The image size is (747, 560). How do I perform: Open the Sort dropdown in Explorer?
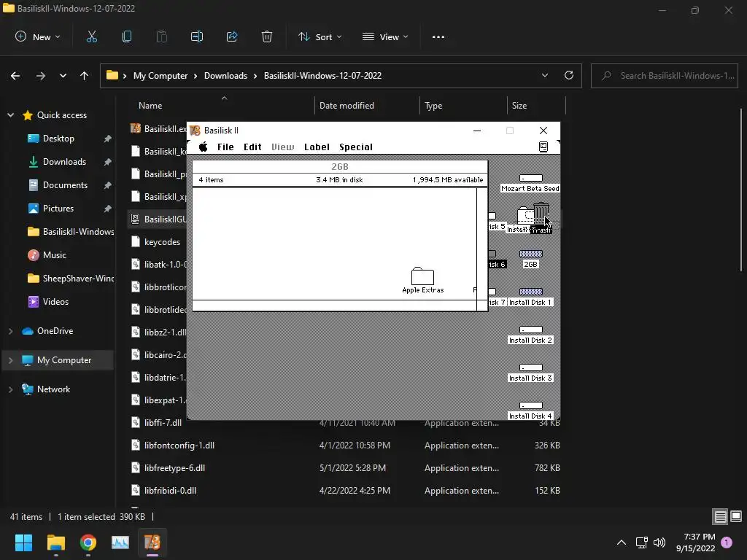pos(320,36)
